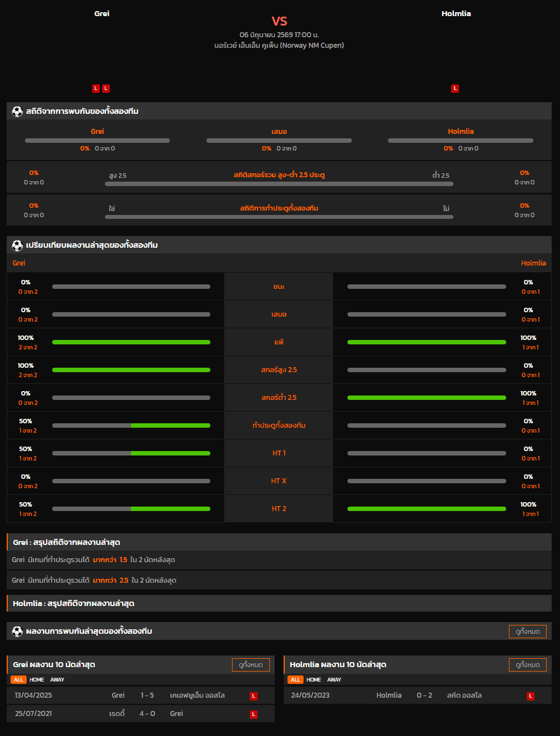Click the soccer ball icon beside latest head-to-head results header
The width and height of the screenshot is (560, 736).
pos(17,632)
